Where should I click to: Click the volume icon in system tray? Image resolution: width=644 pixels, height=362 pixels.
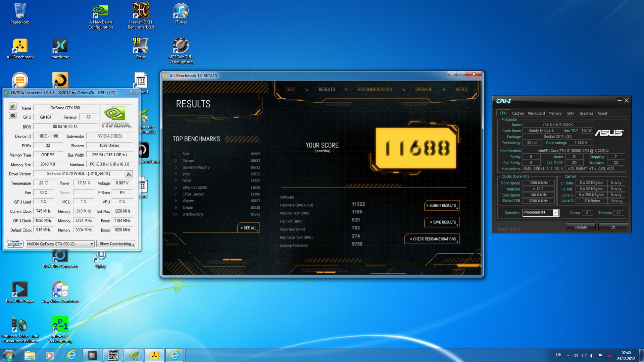[592, 356]
